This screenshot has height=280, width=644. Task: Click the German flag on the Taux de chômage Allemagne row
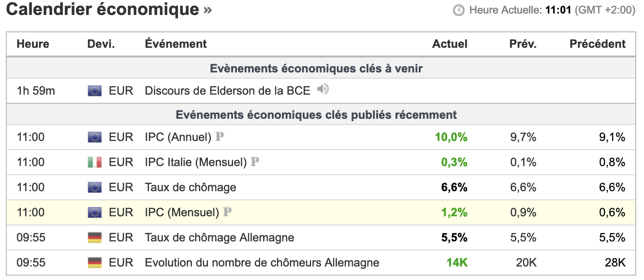click(x=95, y=238)
